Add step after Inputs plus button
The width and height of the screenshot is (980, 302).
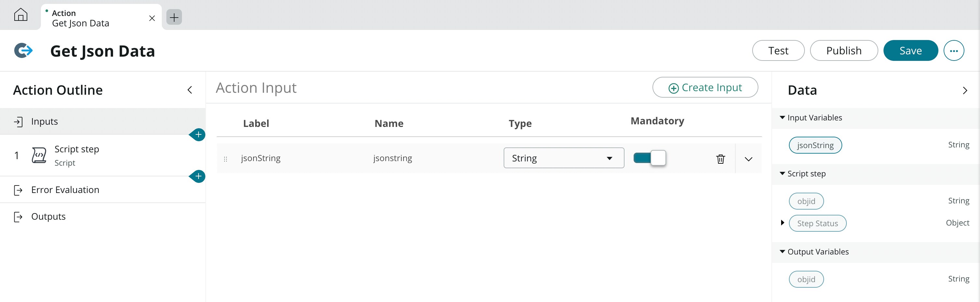point(198,134)
